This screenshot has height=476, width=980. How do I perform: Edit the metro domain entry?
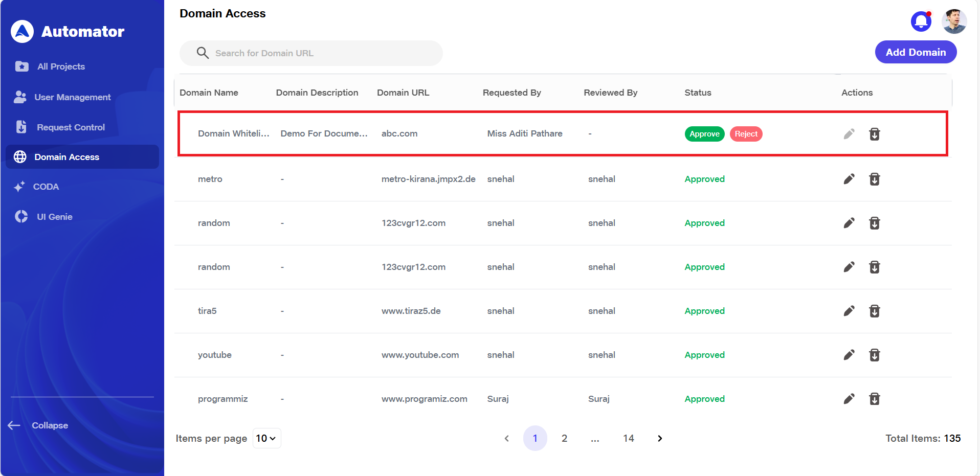(x=849, y=179)
